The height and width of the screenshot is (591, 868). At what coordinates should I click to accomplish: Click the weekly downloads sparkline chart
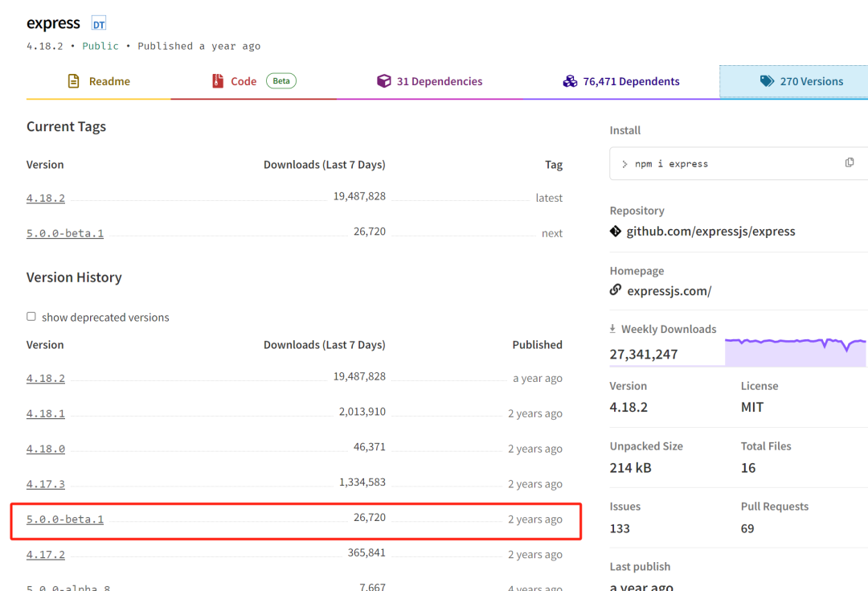[796, 351]
